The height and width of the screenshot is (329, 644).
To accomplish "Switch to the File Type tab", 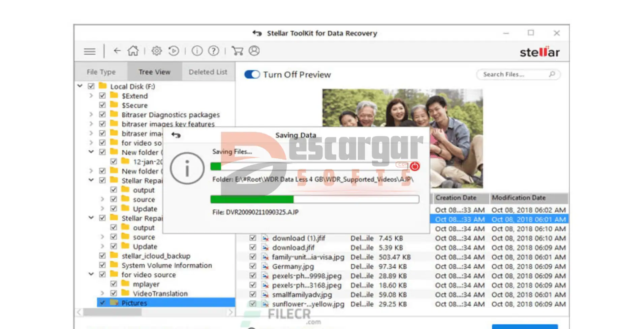I will point(101,72).
